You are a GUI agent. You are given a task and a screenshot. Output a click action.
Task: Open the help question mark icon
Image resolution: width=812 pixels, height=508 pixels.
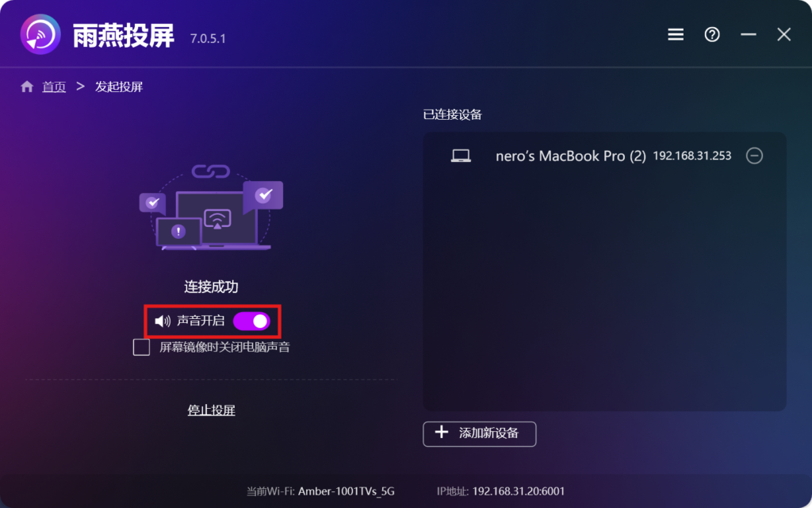click(x=712, y=35)
